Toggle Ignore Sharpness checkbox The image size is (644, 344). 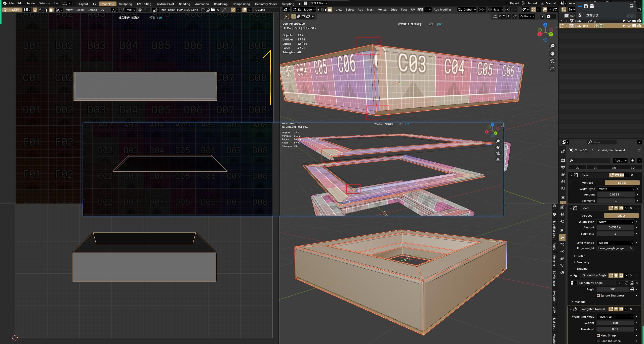click(x=598, y=296)
